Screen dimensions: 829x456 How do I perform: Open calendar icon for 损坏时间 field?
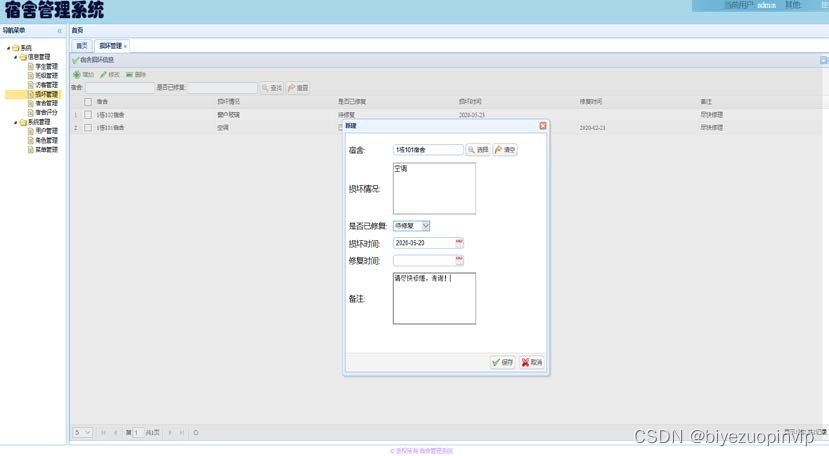(x=459, y=243)
